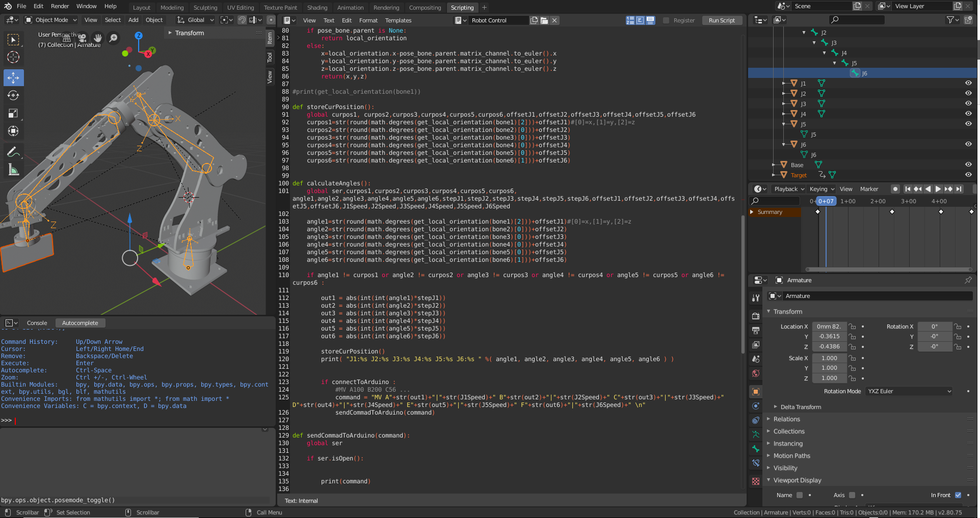This screenshot has width=980, height=518.
Task: Toggle the Register checkbox
Action: tap(666, 20)
